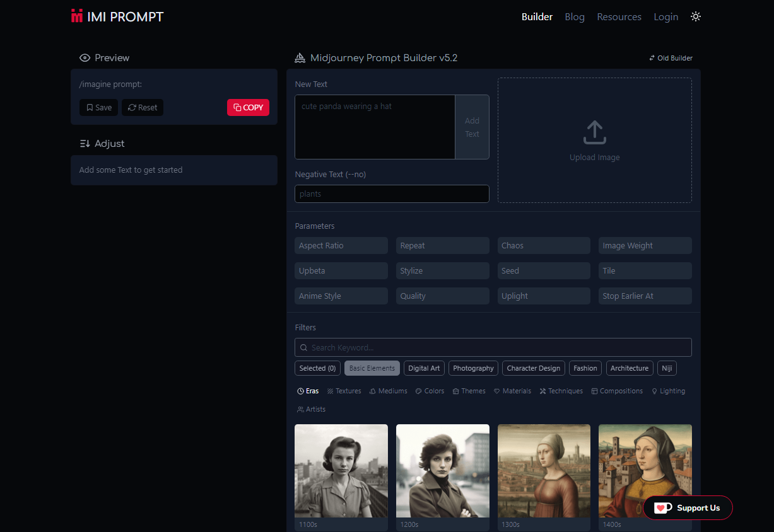Open the Repeat parameter

click(443, 246)
